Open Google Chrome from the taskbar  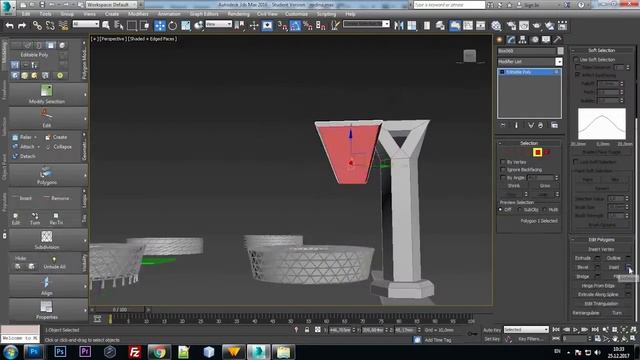159,352
